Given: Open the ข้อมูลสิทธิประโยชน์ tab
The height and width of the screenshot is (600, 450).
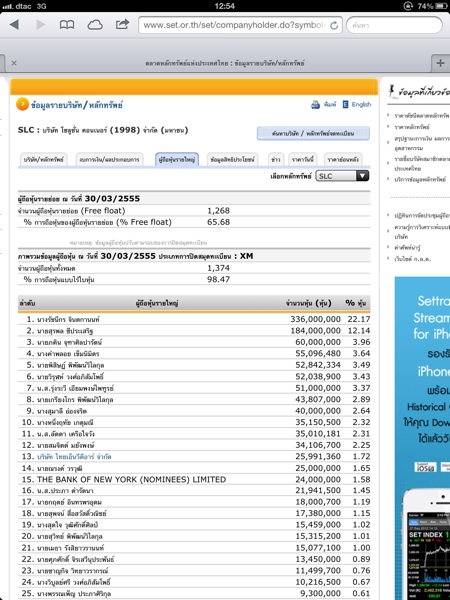Looking at the screenshot, I should (232, 159).
